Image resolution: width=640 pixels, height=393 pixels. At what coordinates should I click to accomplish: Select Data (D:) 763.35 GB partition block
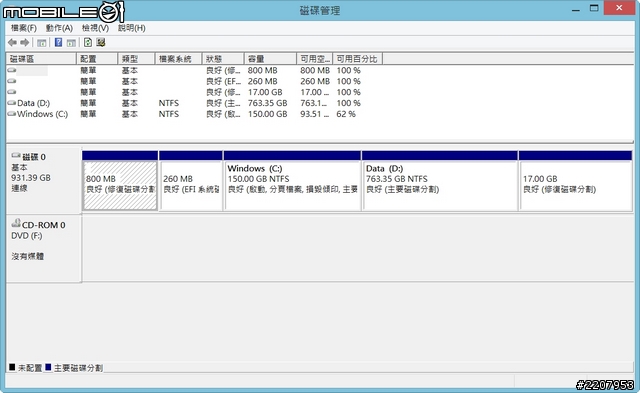[440, 185]
